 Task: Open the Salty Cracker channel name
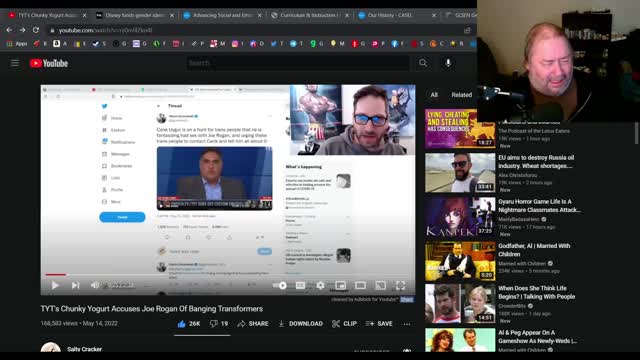coord(84,349)
